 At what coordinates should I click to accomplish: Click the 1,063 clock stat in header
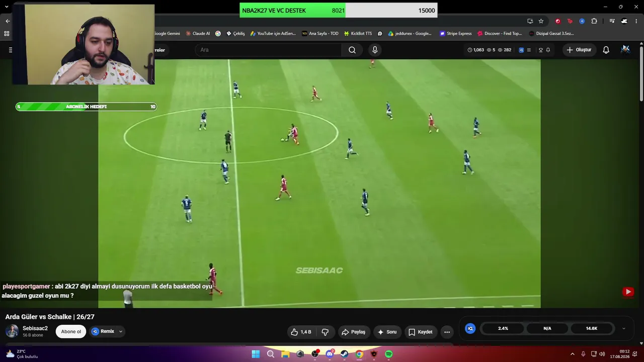pos(475,50)
